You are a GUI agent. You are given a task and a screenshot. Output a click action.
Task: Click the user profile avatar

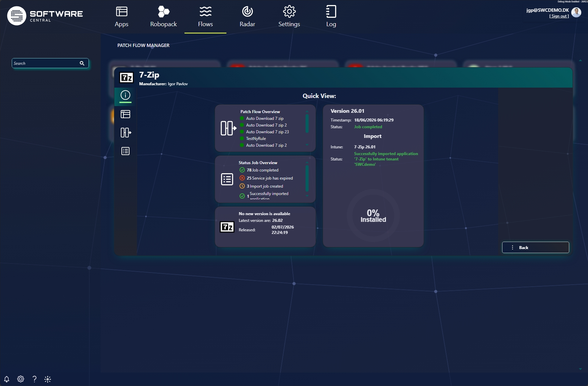(x=576, y=12)
